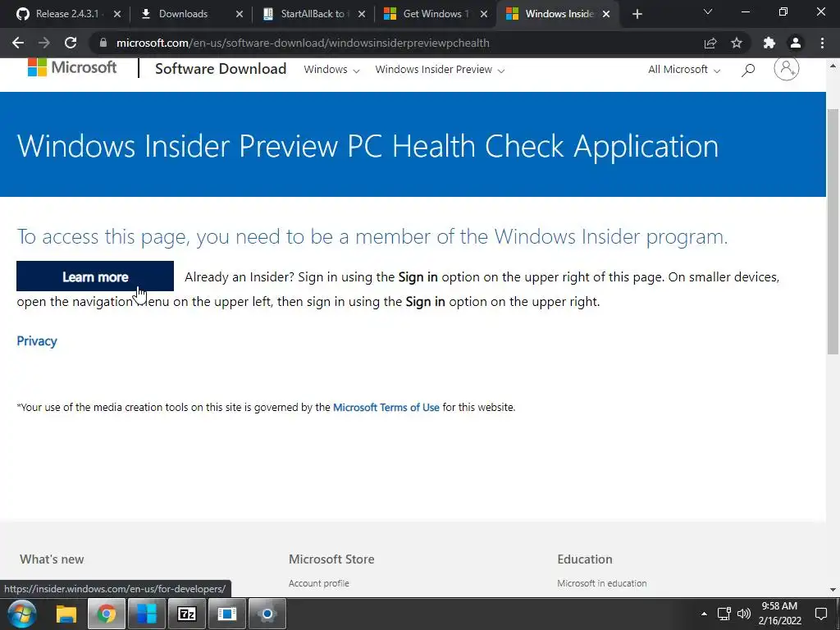
Task: Close the Release 2.4.3.1 tab
Action: (x=117, y=14)
